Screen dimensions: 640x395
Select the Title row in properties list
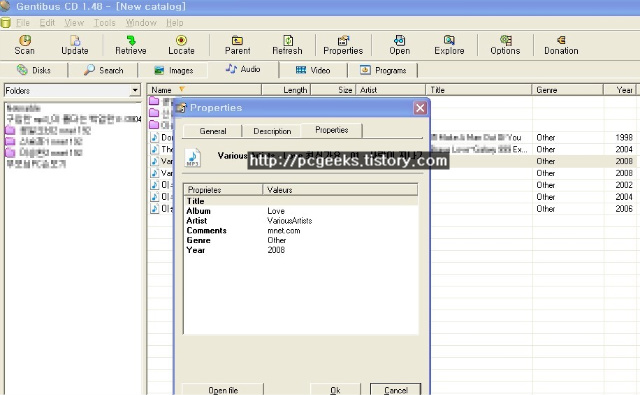pos(301,201)
